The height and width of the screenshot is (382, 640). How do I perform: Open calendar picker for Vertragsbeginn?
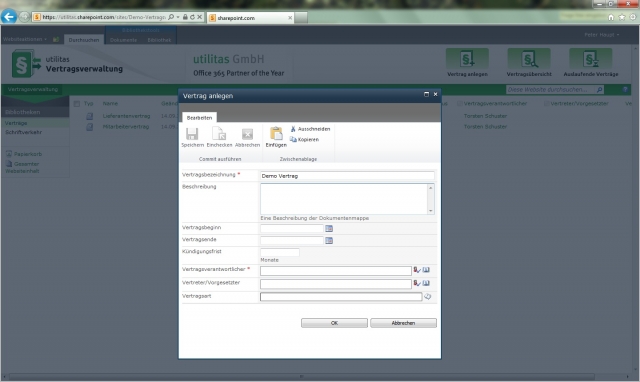click(x=329, y=229)
